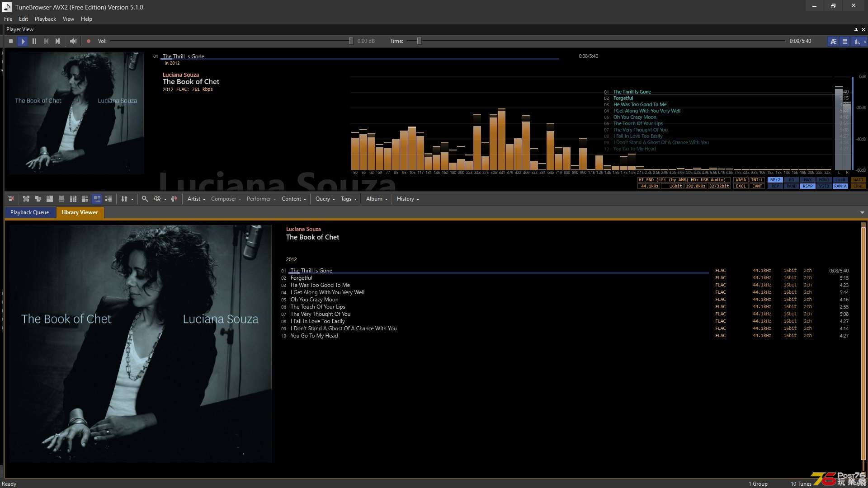Open the Artist dropdown
This screenshot has height=488, width=868.
196,199
